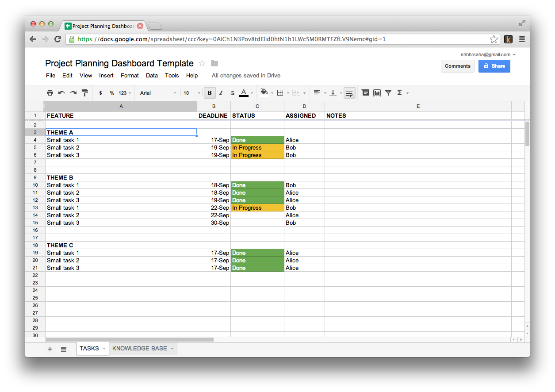The height and width of the screenshot is (392, 555).
Task: Click the Comments button
Action: click(x=457, y=66)
